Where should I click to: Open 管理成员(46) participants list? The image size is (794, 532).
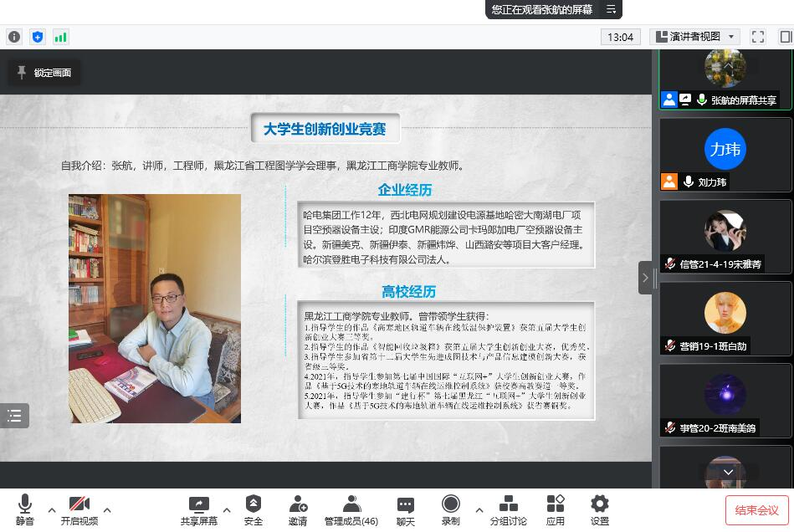(351, 509)
